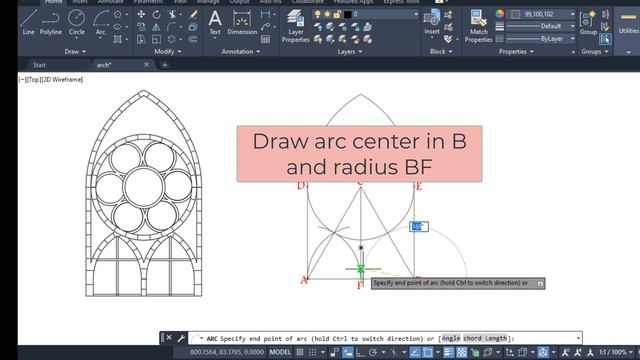Expand the Modify panel dropdown
Screen dimensions: 640x360
(x=168, y=51)
